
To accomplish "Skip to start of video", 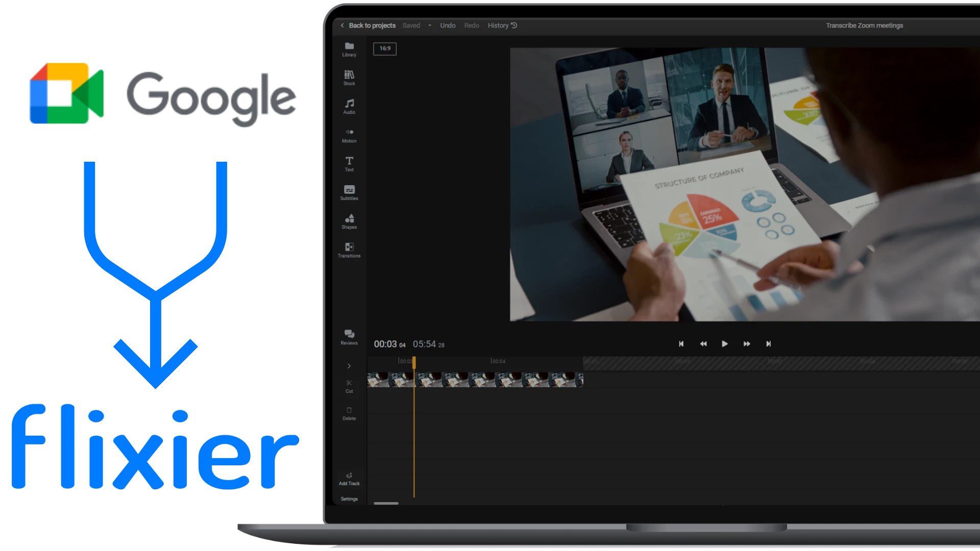I will pyautogui.click(x=681, y=344).
